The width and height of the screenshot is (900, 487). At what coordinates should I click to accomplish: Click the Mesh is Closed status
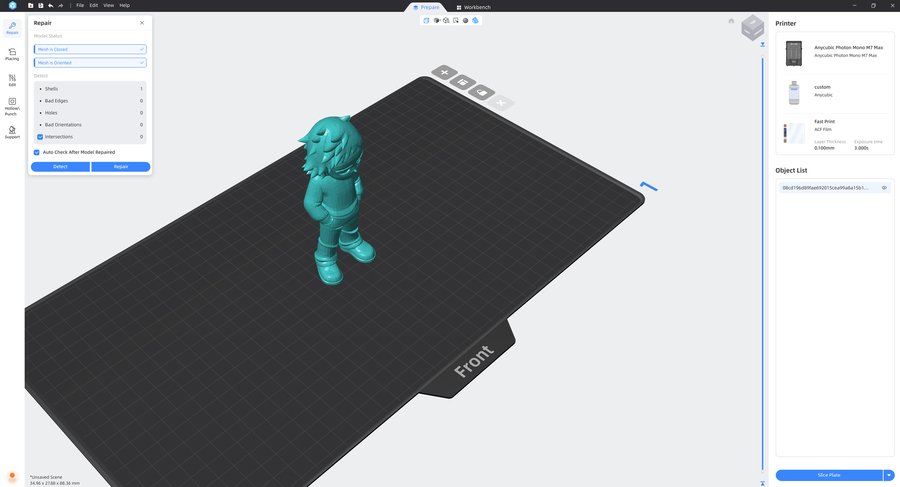tap(90, 49)
